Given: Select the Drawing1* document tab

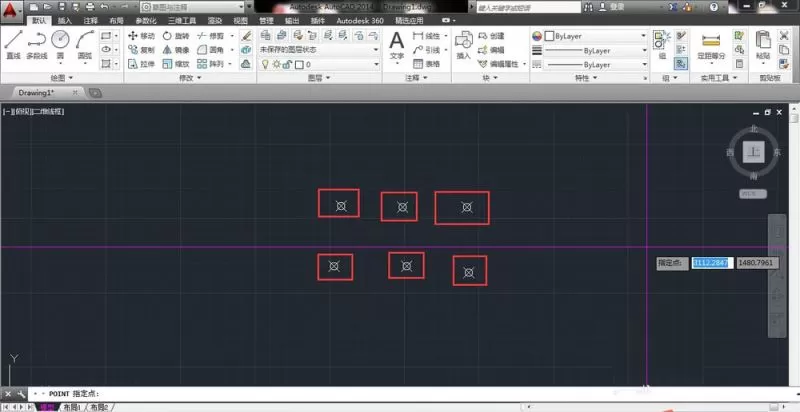Looking at the screenshot, I should pos(37,93).
